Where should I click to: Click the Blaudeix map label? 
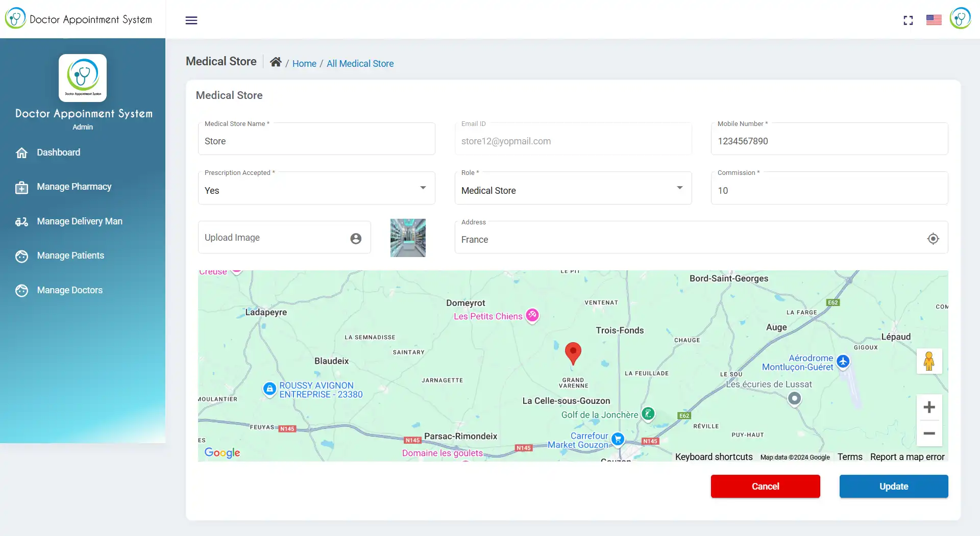pos(331,361)
